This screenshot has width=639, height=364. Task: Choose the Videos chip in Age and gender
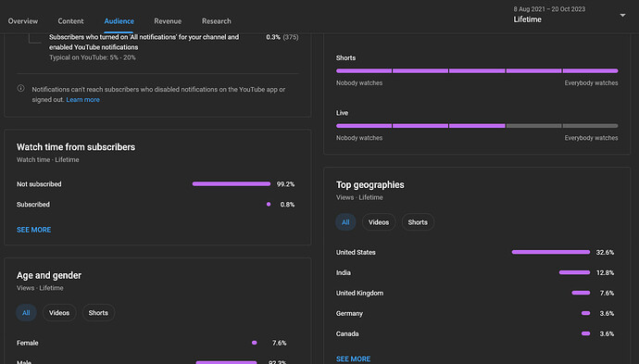coord(59,313)
